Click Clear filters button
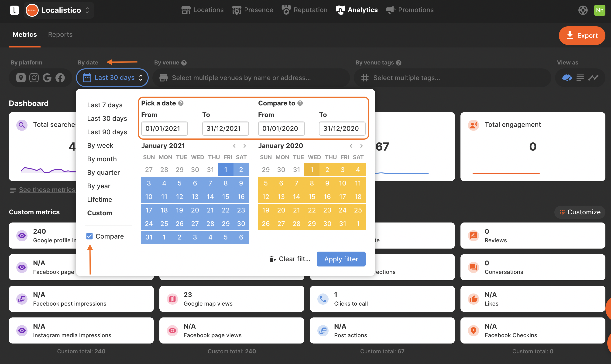The height and width of the screenshot is (364, 611). pyautogui.click(x=290, y=259)
